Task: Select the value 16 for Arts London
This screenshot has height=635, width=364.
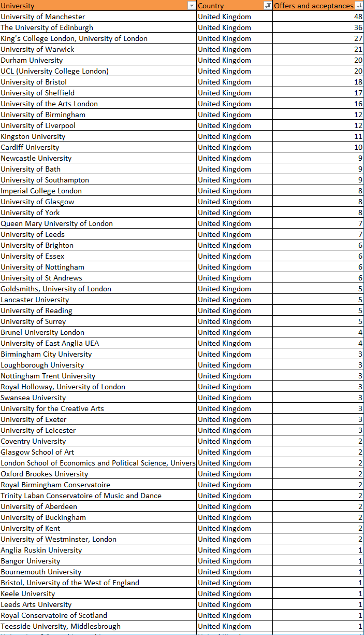Action: 318,104
